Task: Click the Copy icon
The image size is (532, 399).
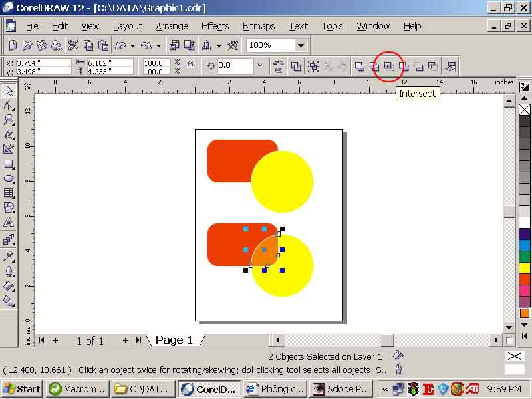Action: (x=88, y=45)
